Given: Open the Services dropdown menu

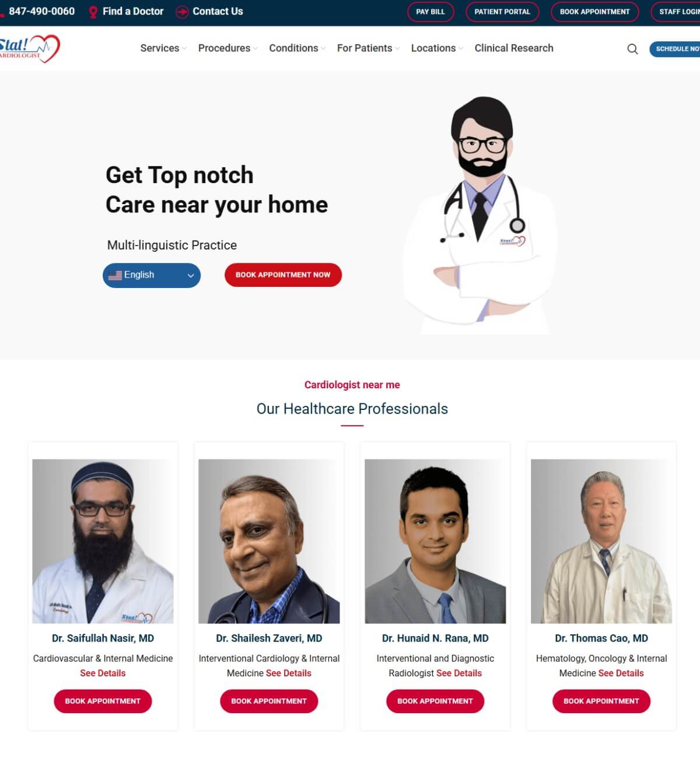Looking at the screenshot, I should 163,48.
